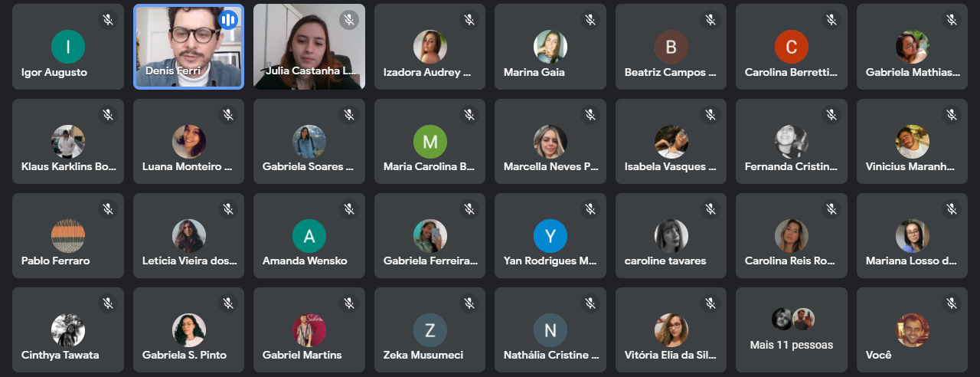Click the muted mic icon on Marina Gaia's tile
980x377 pixels.
tap(590, 20)
